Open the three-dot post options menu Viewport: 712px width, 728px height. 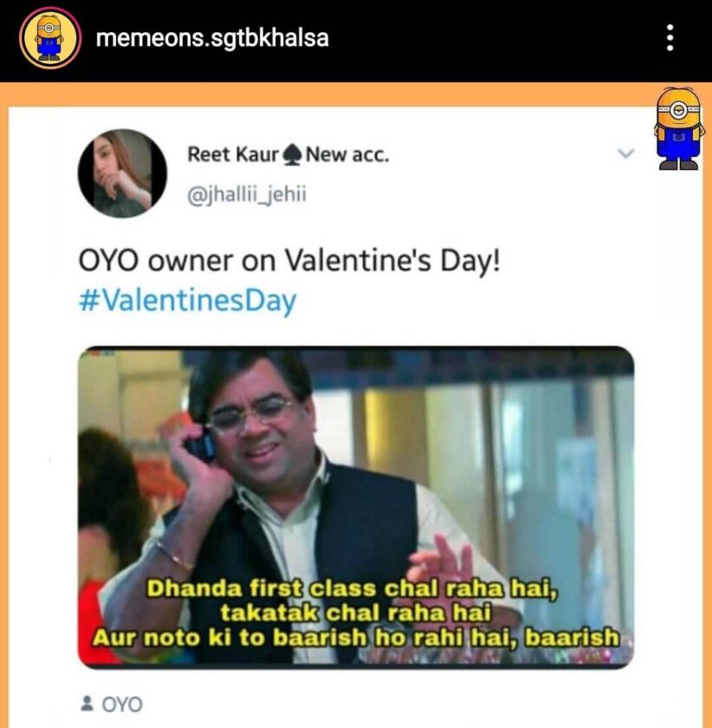tap(670, 37)
